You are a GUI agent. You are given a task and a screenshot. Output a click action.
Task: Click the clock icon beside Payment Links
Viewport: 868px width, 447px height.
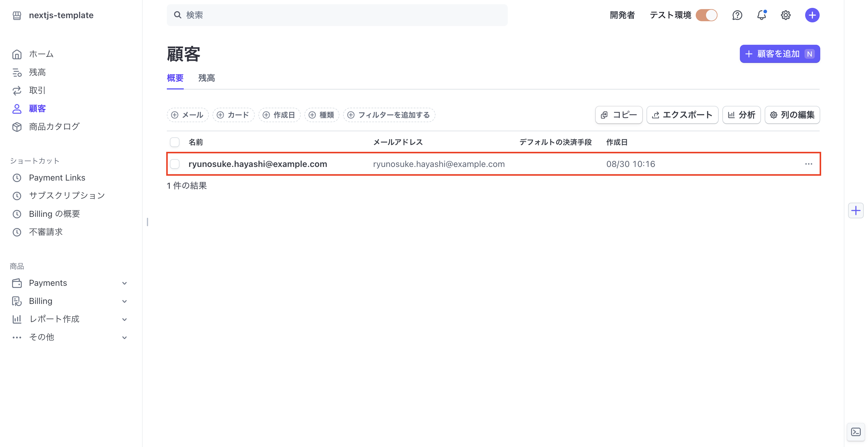(17, 178)
